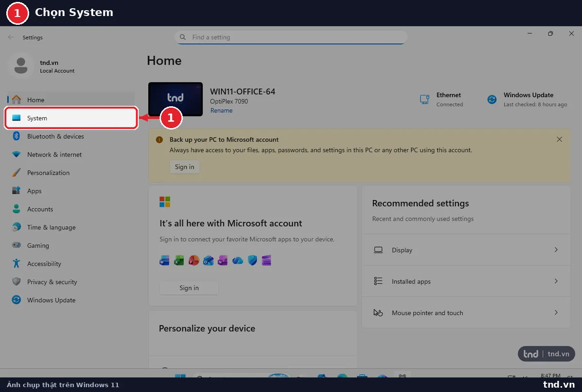Expand the Display row chevron

point(556,250)
